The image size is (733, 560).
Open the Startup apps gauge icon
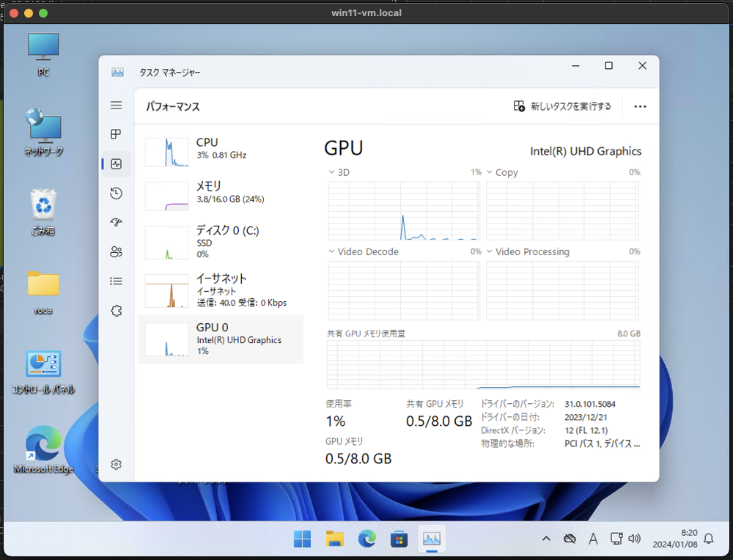click(x=116, y=222)
